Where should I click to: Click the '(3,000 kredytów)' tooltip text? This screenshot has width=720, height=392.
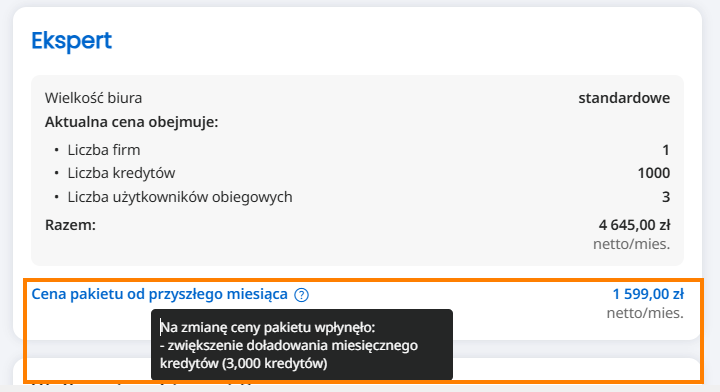(275, 363)
